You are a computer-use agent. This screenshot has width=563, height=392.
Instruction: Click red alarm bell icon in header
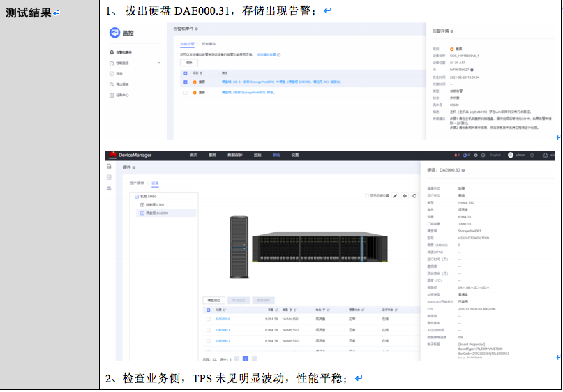pos(456,155)
